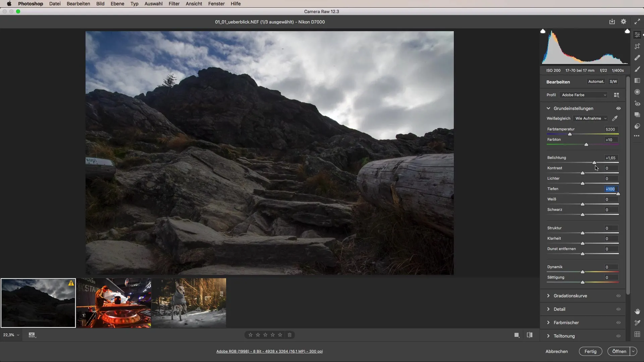Image resolution: width=644 pixels, height=362 pixels.
Task: Click the Abbrechen button
Action: [556, 352]
